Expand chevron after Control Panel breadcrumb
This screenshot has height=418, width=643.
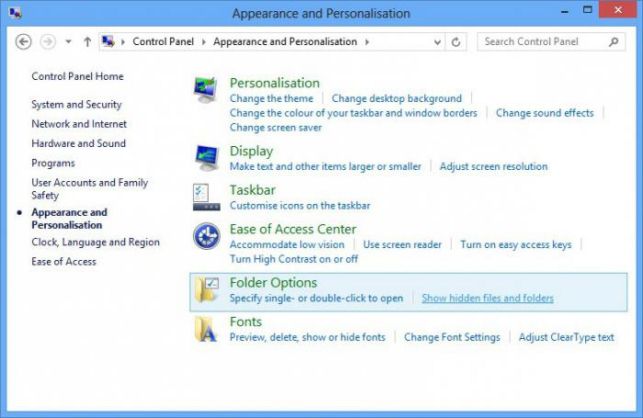[203, 42]
